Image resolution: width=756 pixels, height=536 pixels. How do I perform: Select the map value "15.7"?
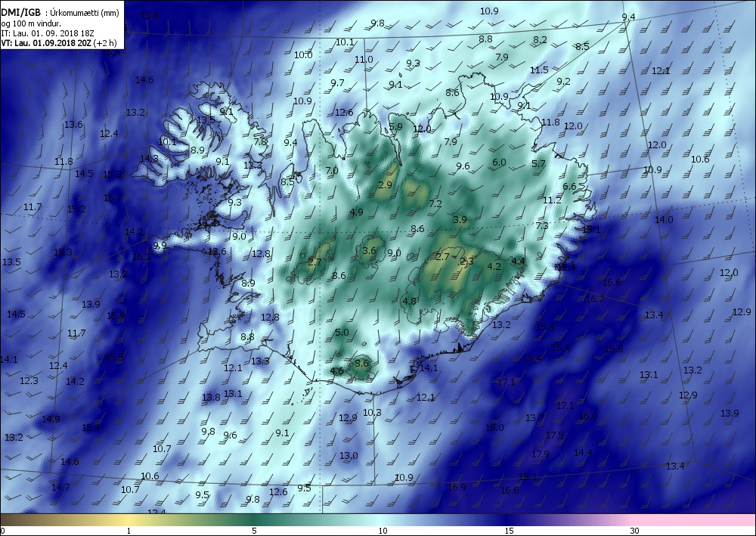tap(113, 197)
